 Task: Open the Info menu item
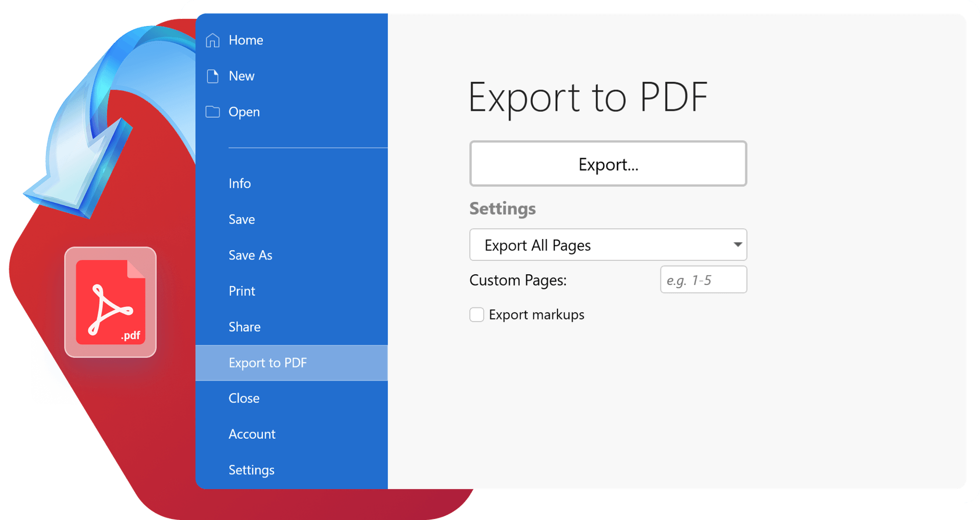(239, 183)
